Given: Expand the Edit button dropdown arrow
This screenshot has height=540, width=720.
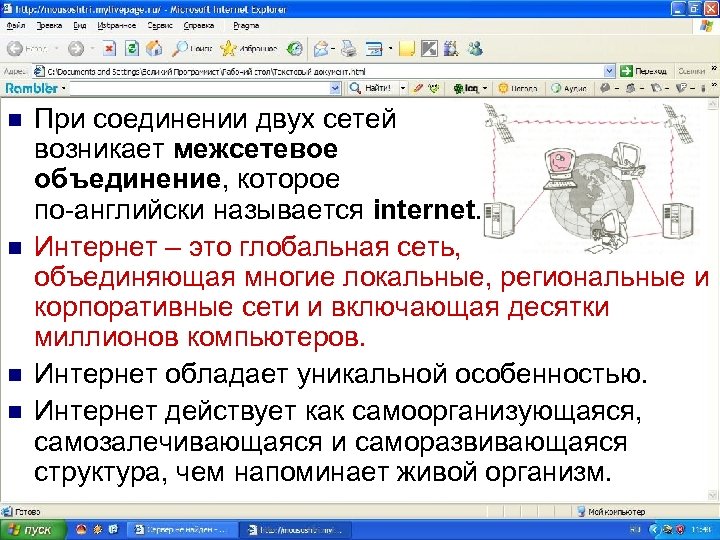Looking at the screenshot, I should coord(390,48).
